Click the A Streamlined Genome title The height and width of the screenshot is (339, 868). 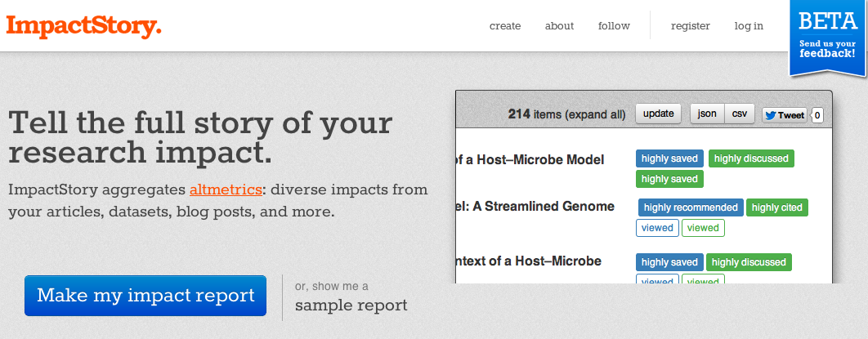point(535,206)
